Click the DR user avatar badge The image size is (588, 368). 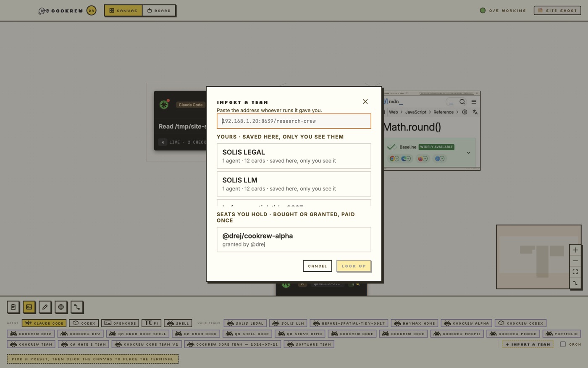pyautogui.click(x=91, y=11)
